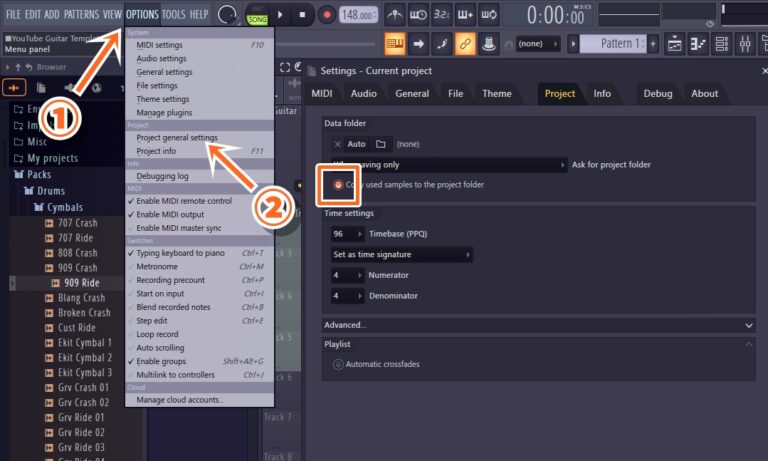Click Manage cloud accounts menu entry
Viewport: 768px width, 461px height.
tap(180, 399)
